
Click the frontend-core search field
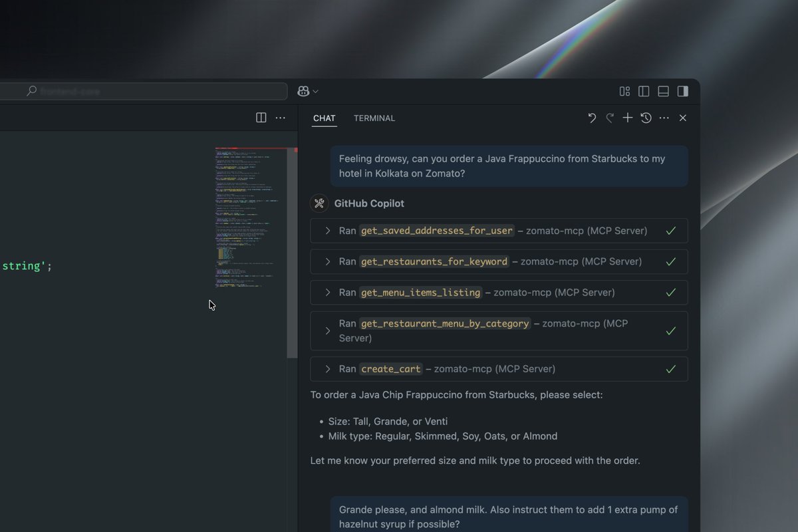(x=144, y=91)
